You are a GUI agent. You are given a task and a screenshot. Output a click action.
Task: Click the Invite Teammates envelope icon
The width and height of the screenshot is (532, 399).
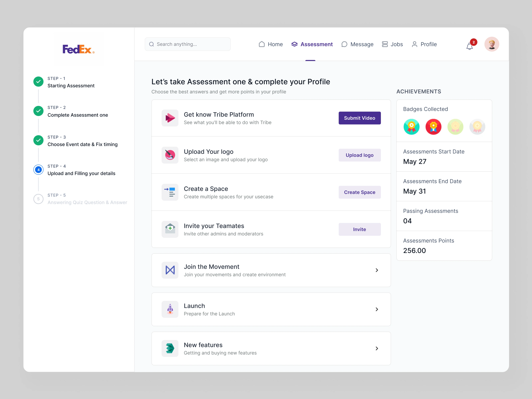coord(170,229)
